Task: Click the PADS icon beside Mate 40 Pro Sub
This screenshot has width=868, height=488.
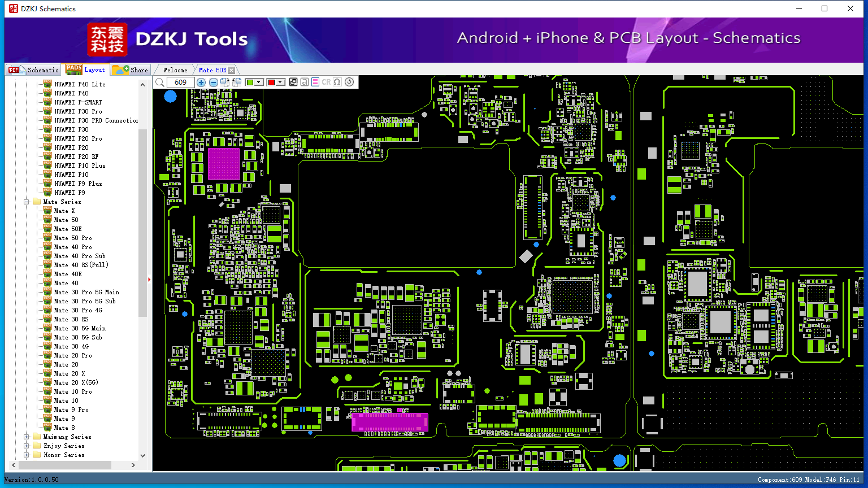Action: [x=47, y=256]
